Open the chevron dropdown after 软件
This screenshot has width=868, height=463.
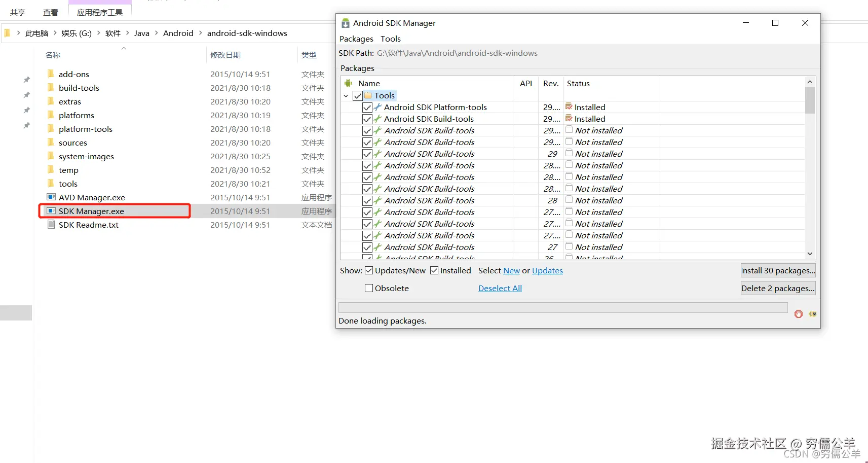tap(127, 33)
